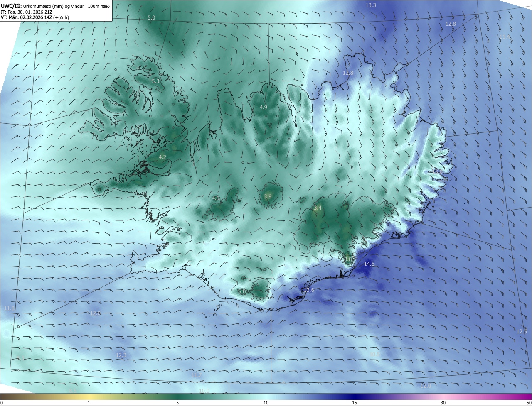The width and height of the screenshot is (532, 406).
Task: Click the 14.6 value label
Action: (x=369, y=264)
